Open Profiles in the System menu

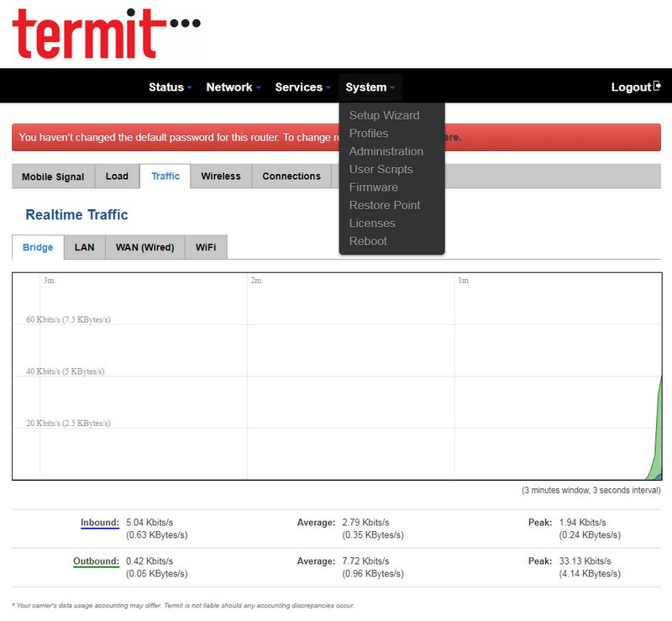(x=369, y=134)
